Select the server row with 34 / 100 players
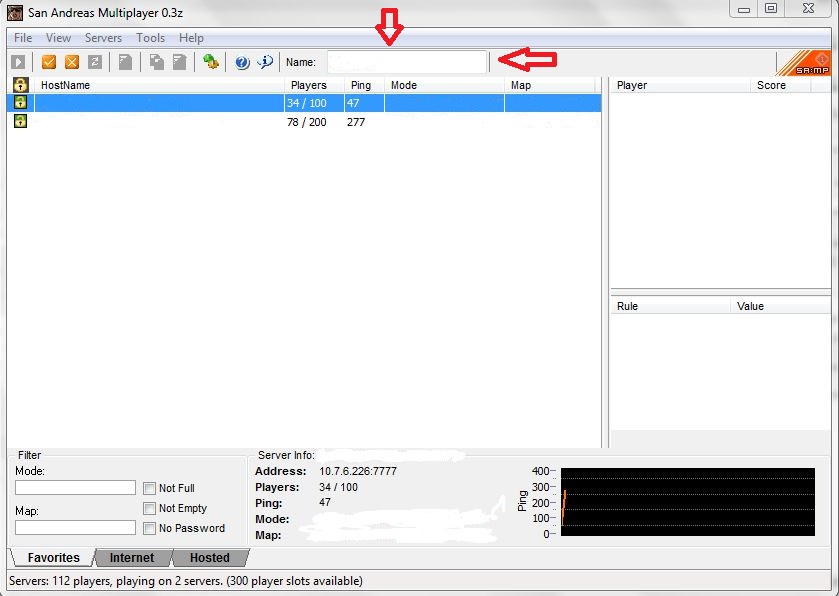The height and width of the screenshot is (596, 839). click(304, 103)
